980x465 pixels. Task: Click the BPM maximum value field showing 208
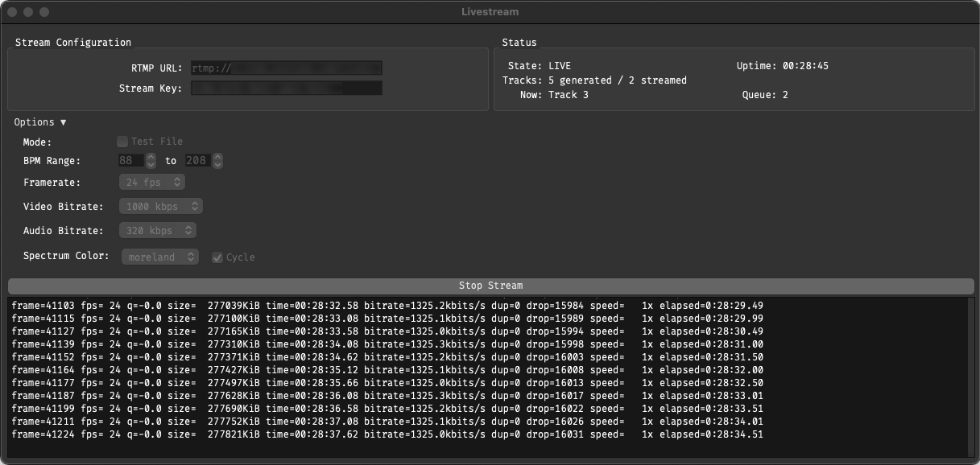pyautogui.click(x=196, y=161)
